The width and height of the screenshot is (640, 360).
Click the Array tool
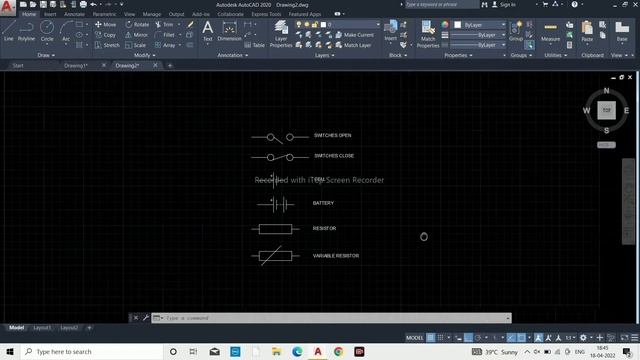(x=165, y=45)
